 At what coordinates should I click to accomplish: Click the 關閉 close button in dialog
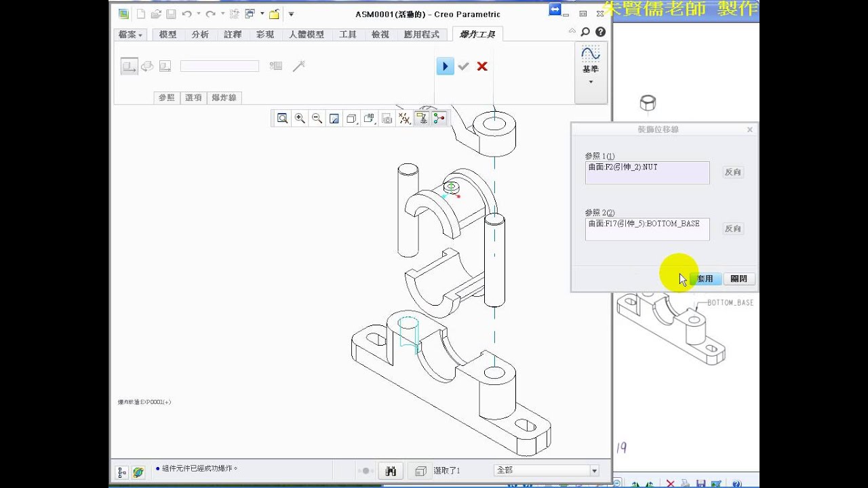coord(739,279)
